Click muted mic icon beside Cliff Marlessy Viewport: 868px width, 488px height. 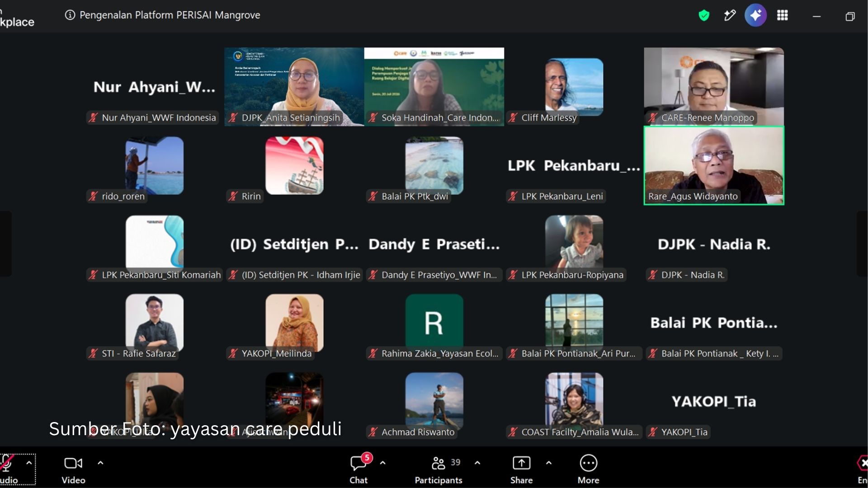(513, 117)
